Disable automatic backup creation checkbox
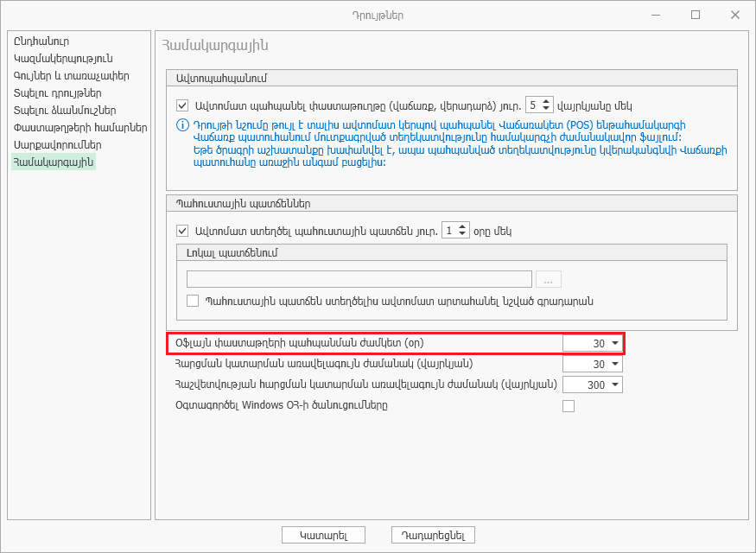Viewport: 756px width, 553px height. tap(182, 232)
